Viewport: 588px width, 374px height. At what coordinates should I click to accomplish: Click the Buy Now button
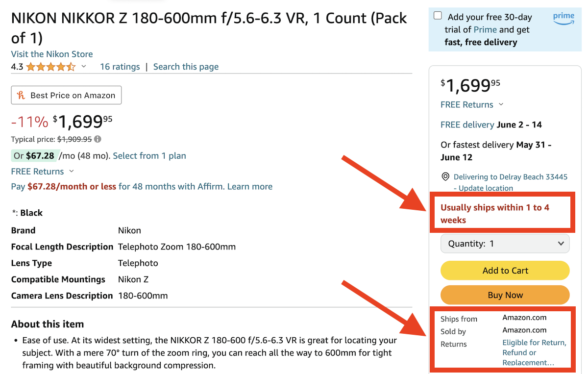click(505, 295)
